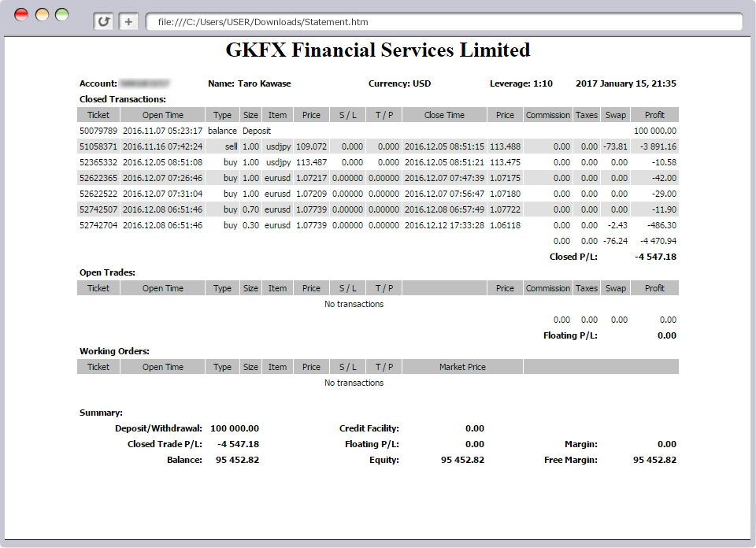
Task: Click the red close window button
Action: (21, 15)
